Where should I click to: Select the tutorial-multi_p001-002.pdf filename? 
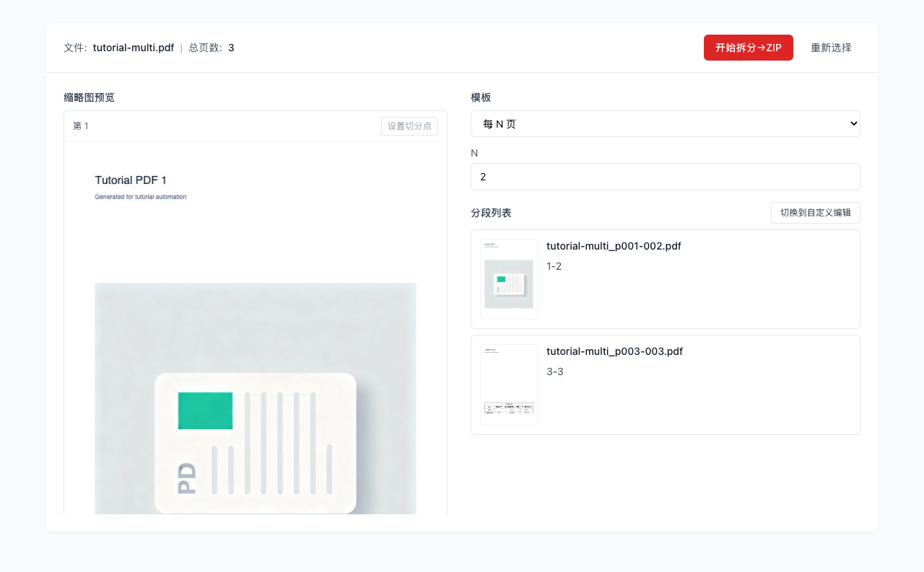[614, 246]
